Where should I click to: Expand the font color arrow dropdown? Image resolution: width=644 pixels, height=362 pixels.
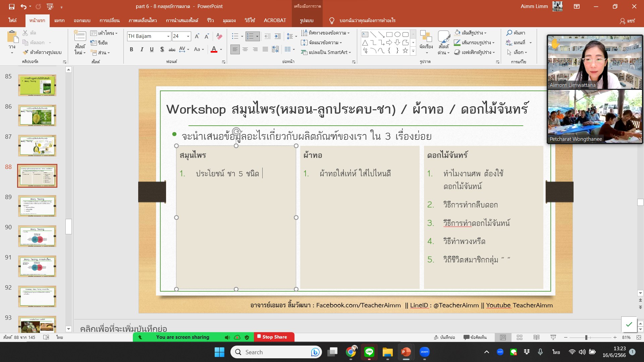[221, 50]
